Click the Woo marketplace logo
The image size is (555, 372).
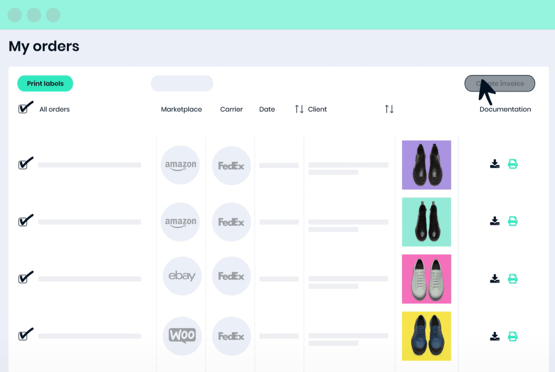[182, 336]
